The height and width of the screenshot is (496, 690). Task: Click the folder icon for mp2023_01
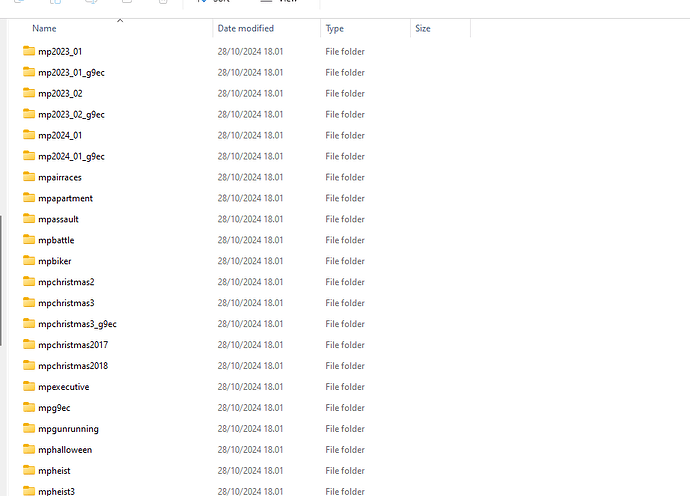point(29,51)
